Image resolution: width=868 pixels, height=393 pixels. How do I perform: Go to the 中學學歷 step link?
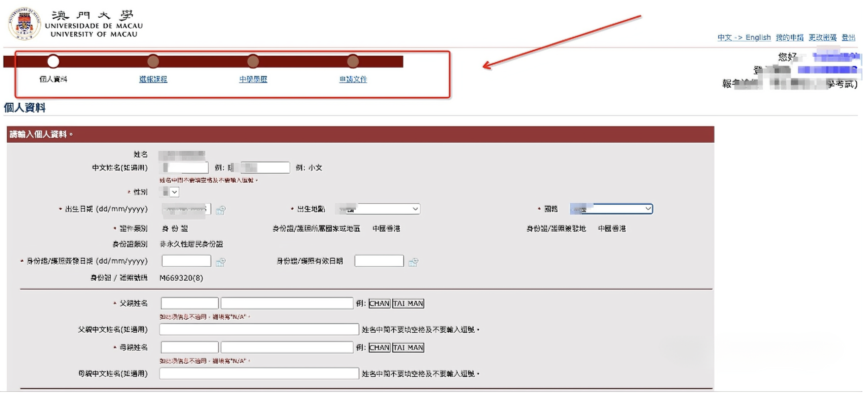point(253,79)
